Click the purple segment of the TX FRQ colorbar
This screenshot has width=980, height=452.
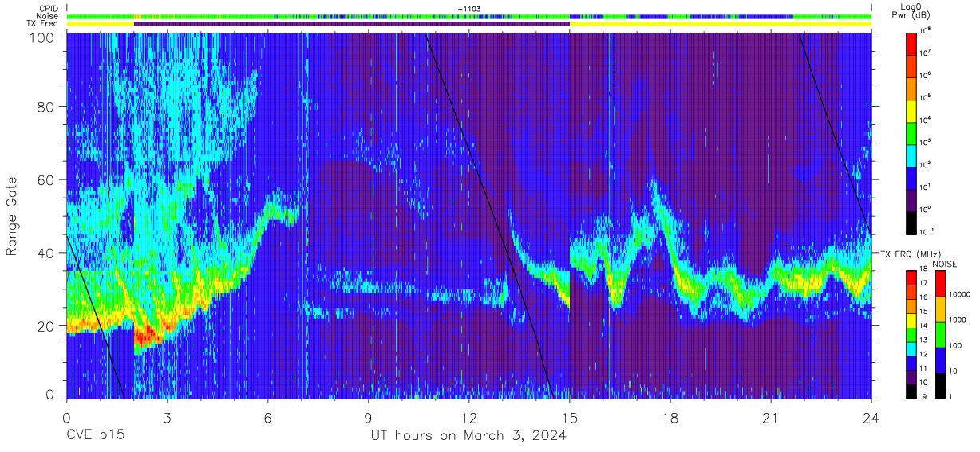click(912, 376)
